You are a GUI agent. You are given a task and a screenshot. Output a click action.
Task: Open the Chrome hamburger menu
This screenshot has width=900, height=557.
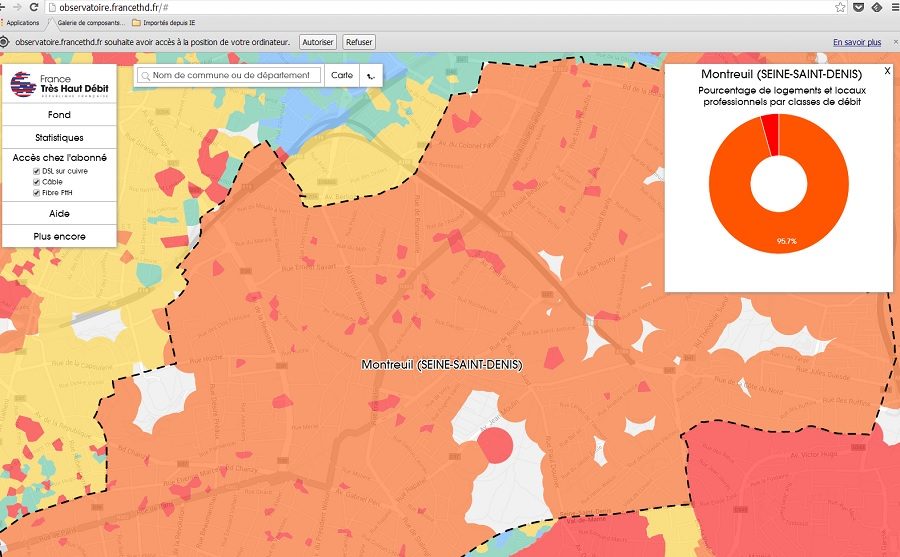pyautogui.click(x=893, y=7)
